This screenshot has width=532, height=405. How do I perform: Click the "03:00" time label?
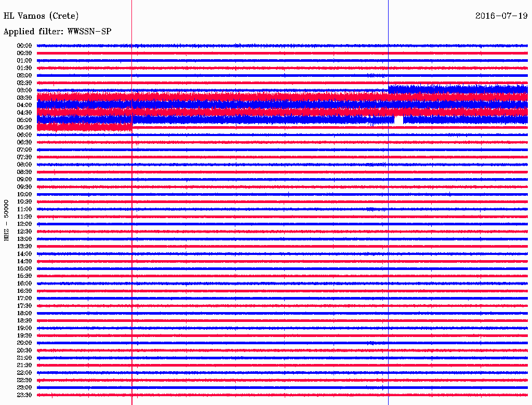[24, 90]
